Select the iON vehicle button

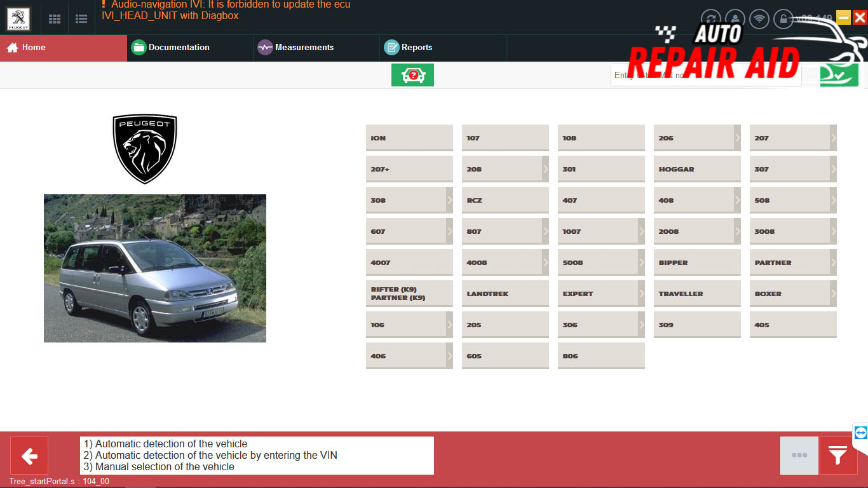[x=409, y=138]
